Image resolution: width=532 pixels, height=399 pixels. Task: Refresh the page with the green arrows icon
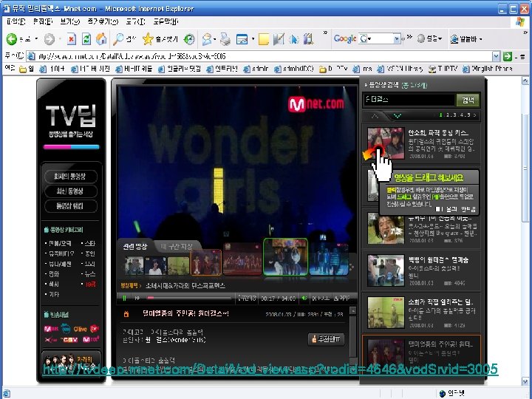coord(86,39)
